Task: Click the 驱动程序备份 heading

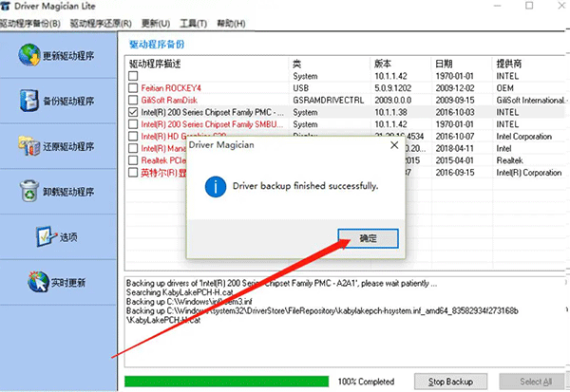Action: (x=157, y=45)
